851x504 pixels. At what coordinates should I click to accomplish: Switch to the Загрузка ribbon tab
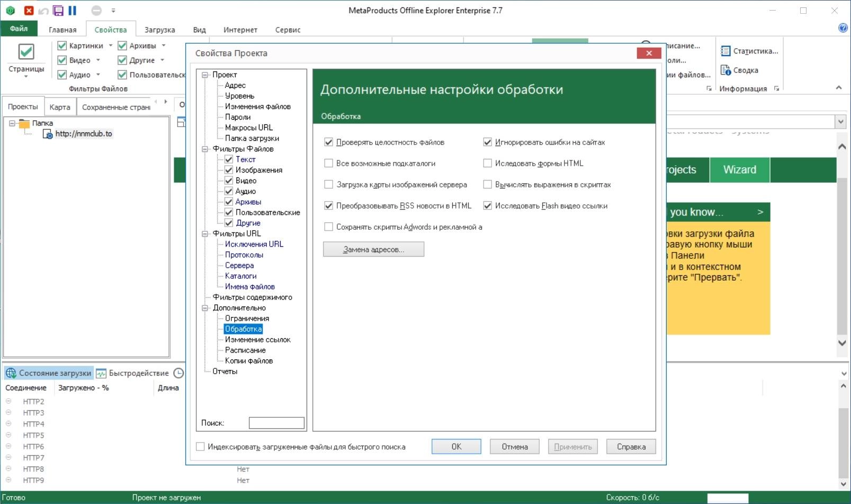pyautogui.click(x=159, y=30)
